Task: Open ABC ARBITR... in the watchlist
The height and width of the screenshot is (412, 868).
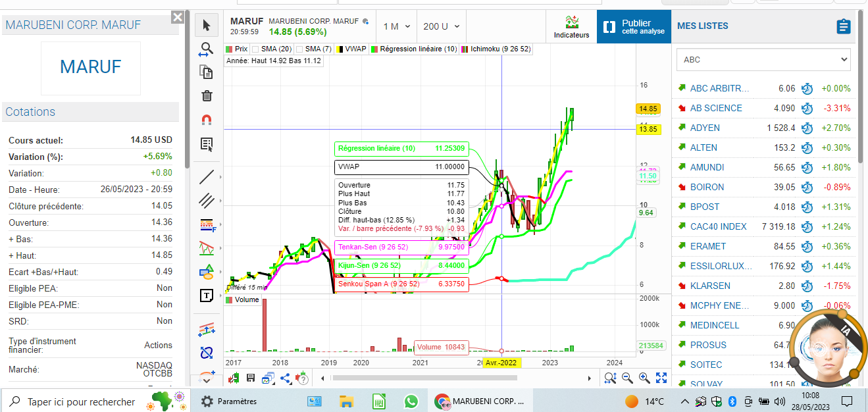Action: (x=720, y=88)
